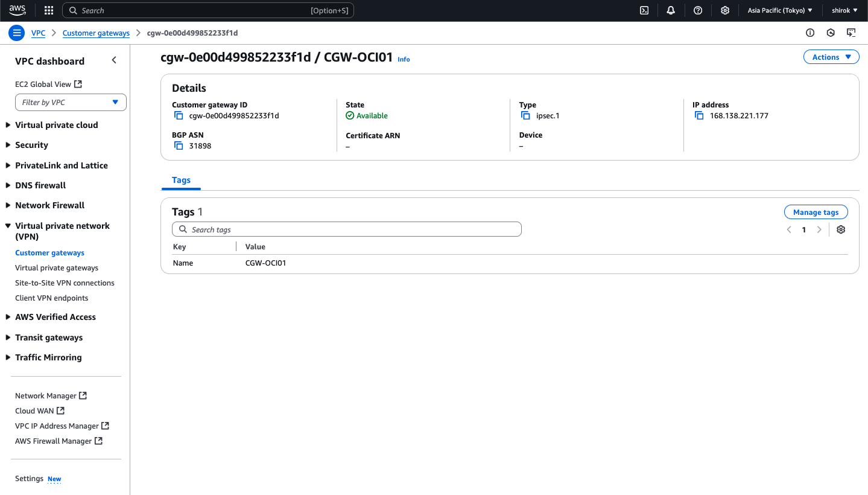Open Customer gateways in sidebar
This screenshot has height=495, width=868.
pyautogui.click(x=49, y=253)
